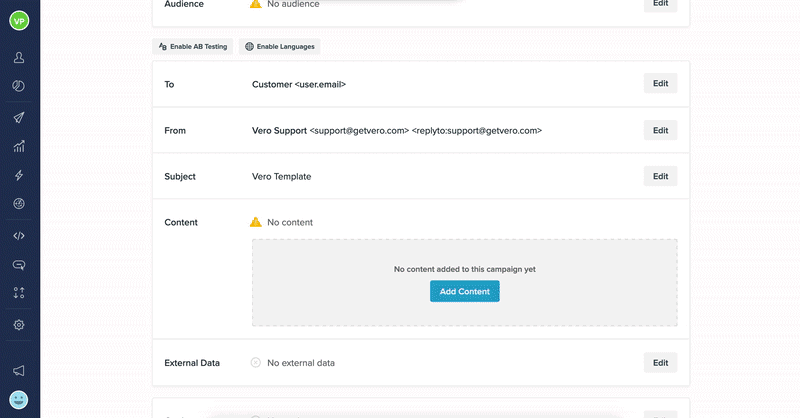The image size is (800, 418).
Task: Open the Customers person icon in sidebar
Action: point(19,57)
